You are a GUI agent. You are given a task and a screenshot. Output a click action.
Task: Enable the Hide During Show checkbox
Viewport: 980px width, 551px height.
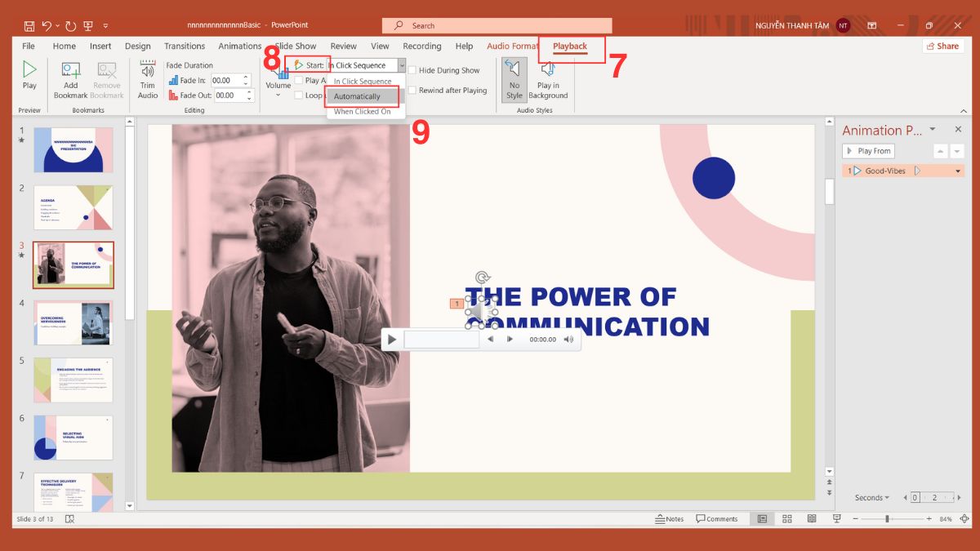pyautogui.click(x=413, y=70)
